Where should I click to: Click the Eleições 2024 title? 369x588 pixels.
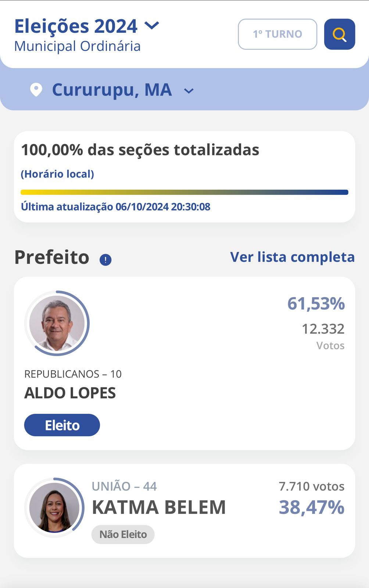point(76,26)
